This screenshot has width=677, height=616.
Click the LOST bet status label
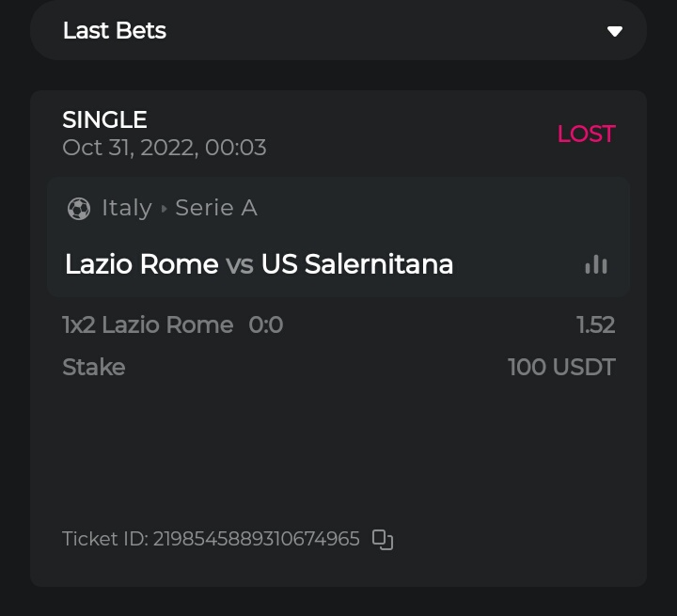tap(586, 134)
